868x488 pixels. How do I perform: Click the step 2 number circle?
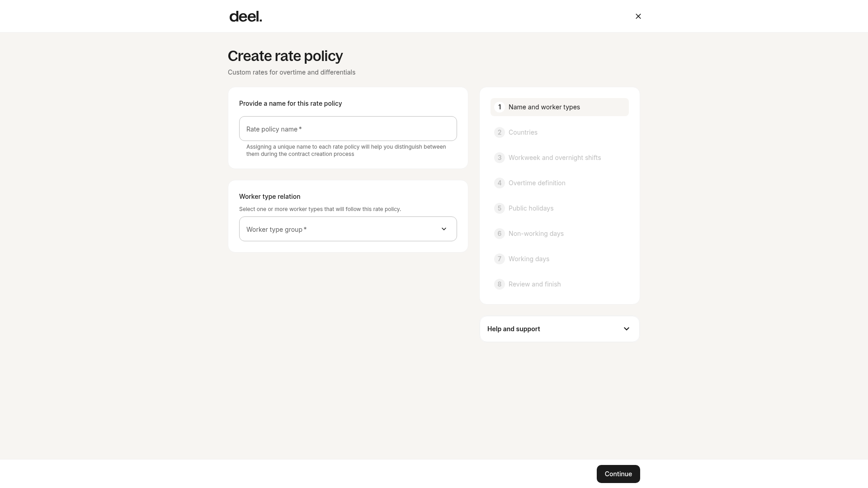click(x=499, y=132)
